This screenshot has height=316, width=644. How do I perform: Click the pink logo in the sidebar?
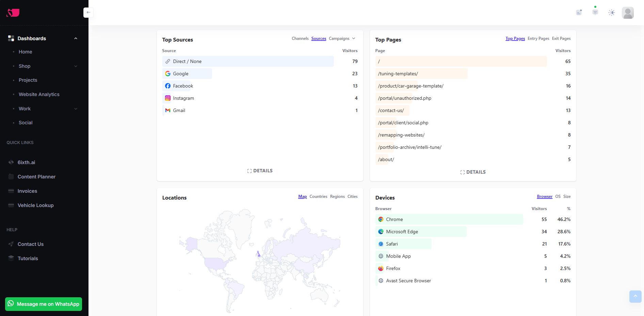pos(13,13)
